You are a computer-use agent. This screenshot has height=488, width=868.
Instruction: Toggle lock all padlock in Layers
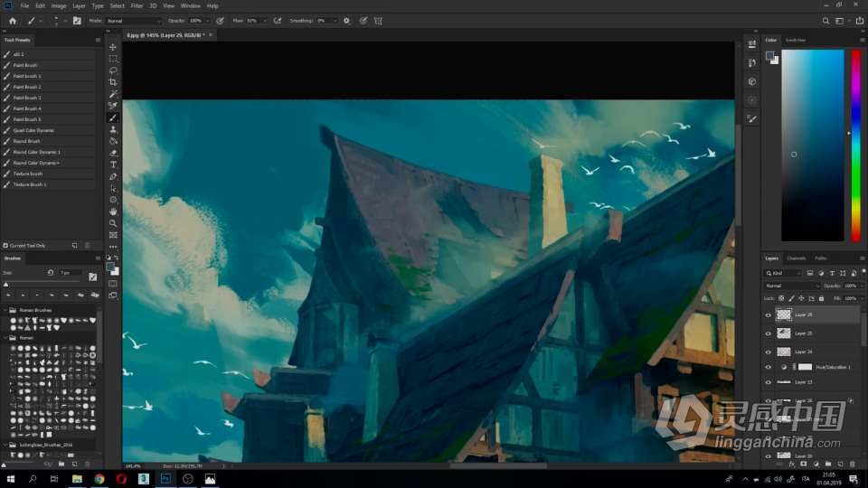pos(822,298)
